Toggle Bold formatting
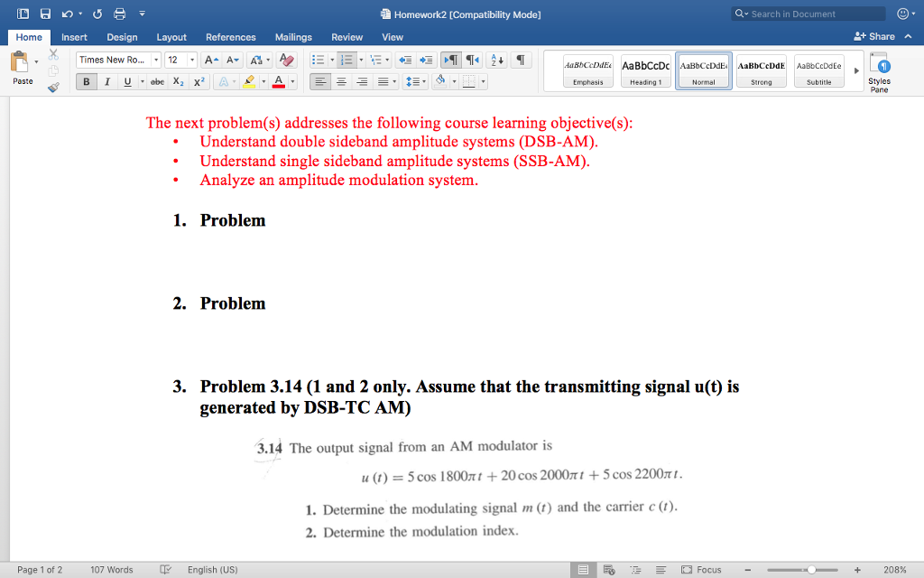 pyautogui.click(x=87, y=81)
